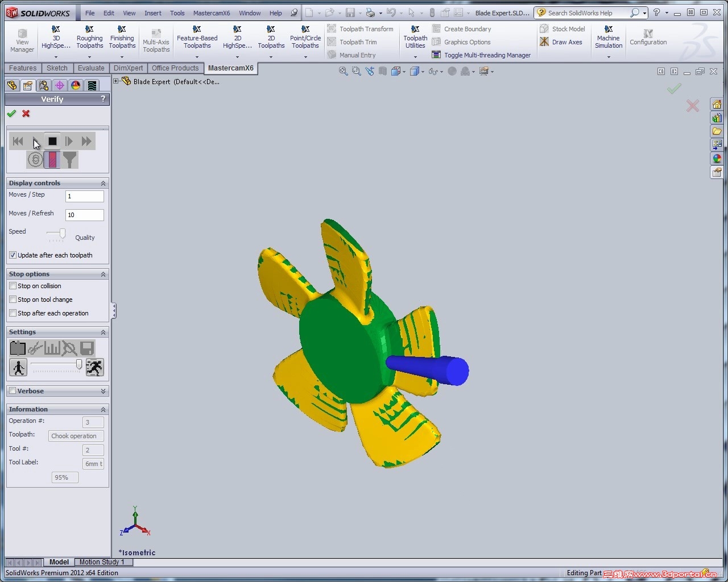The width and height of the screenshot is (728, 582).
Task: Step forward one move in verification
Action: pos(69,141)
